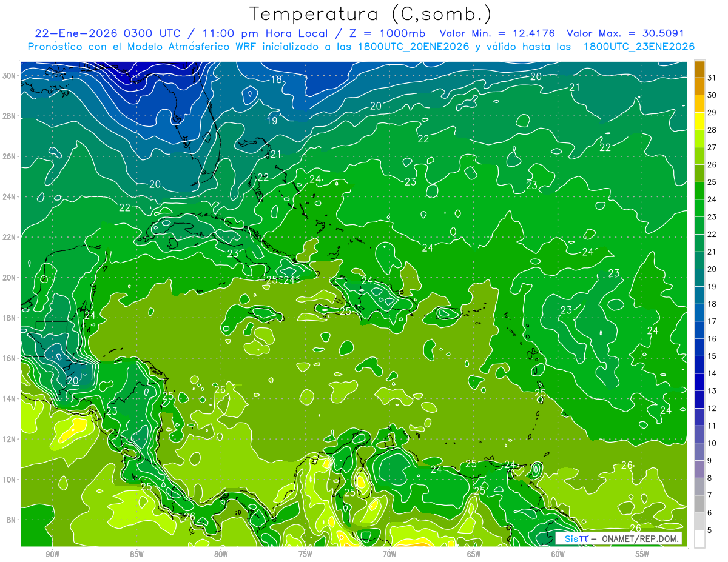Click the 22N latitude axis label
Screen dimensions: 728x562
pyautogui.click(x=10, y=237)
